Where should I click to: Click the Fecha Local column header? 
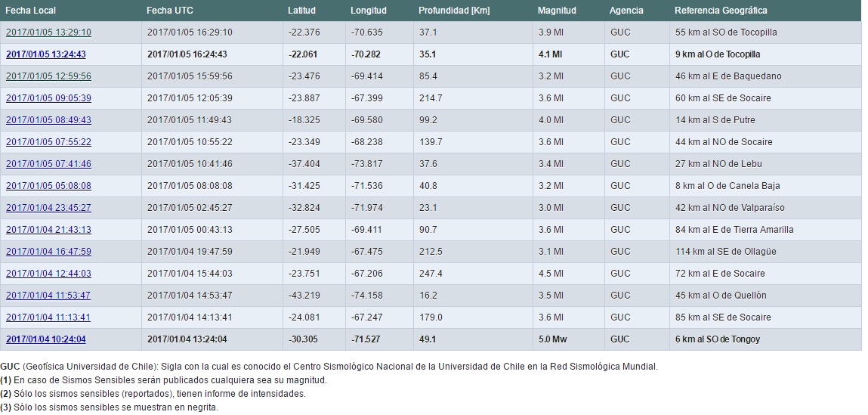tap(31, 11)
